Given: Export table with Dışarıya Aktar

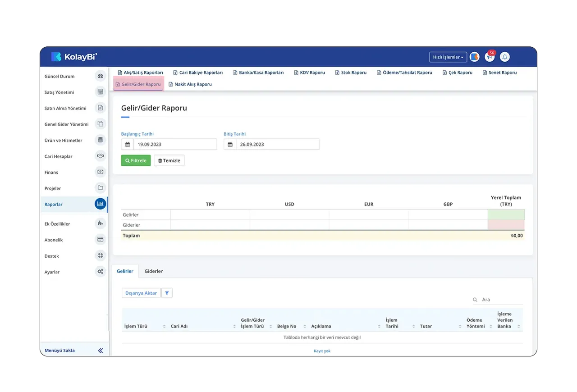Looking at the screenshot, I should coord(141,293).
